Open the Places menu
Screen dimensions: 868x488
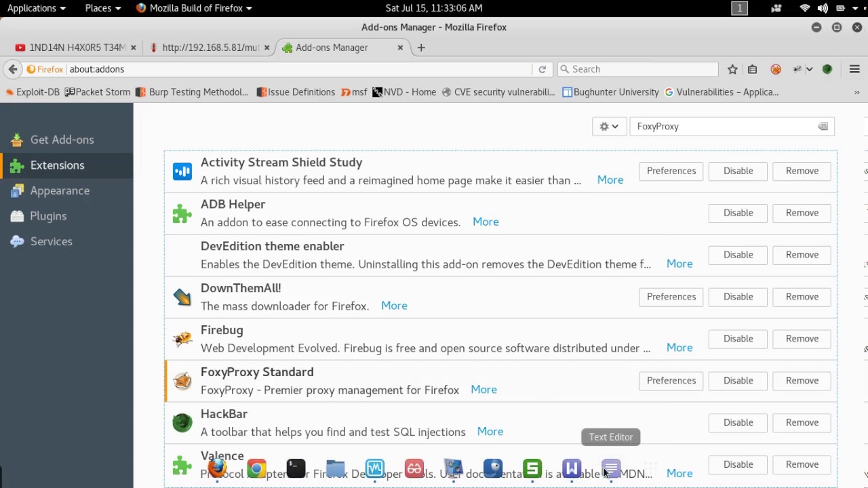coord(103,8)
